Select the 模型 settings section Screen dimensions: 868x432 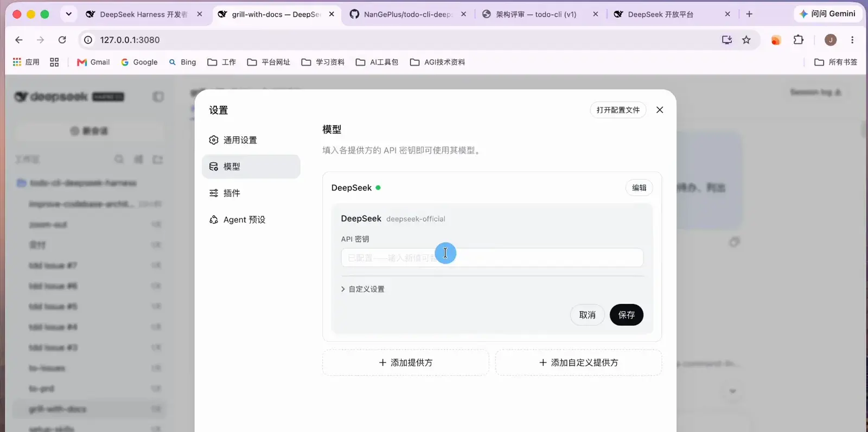click(251, 167)
